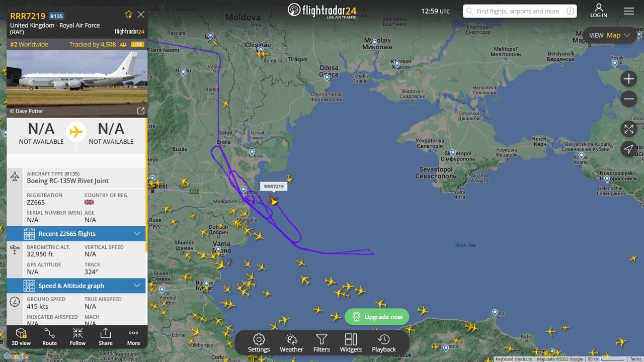Close the RRR7219 flight details panel
Screen dimensions: 644x362
tap(141, 15)
